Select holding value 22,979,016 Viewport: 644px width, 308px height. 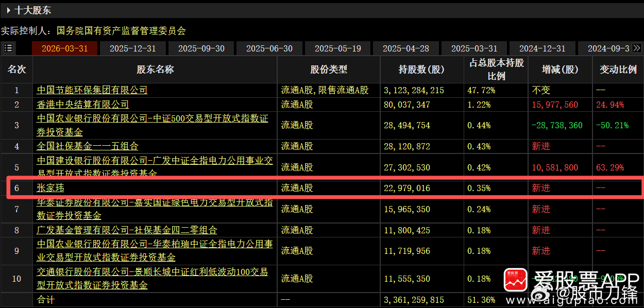tap(406, 188)
